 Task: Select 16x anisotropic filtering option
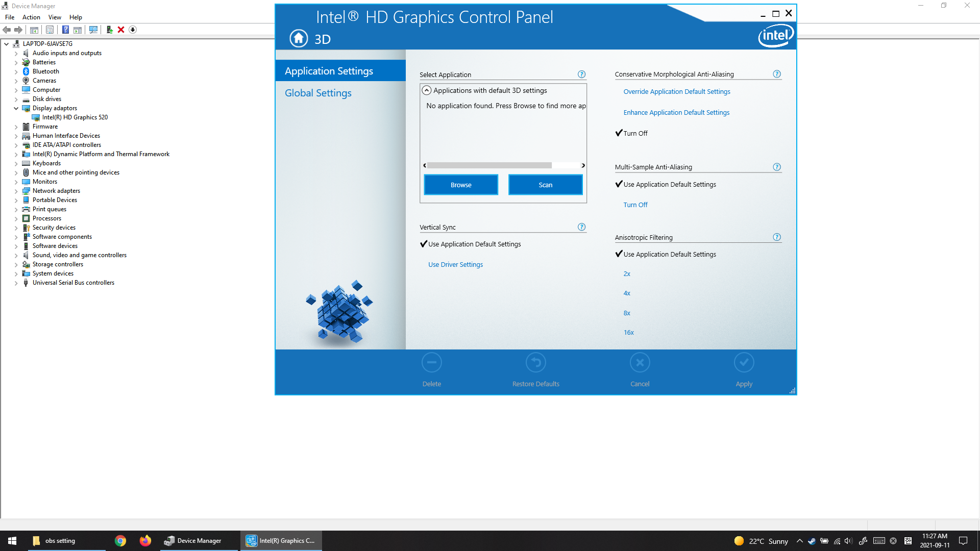click(628, 333)
